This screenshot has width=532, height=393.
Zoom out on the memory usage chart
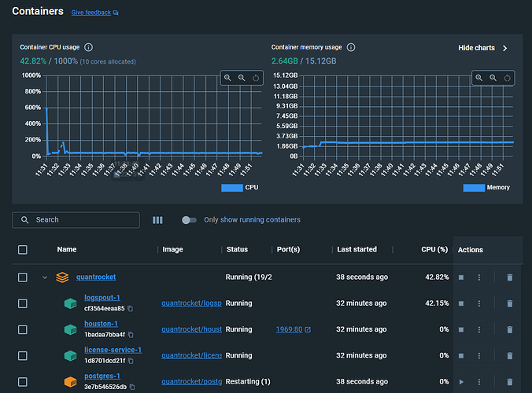[493, 78]
